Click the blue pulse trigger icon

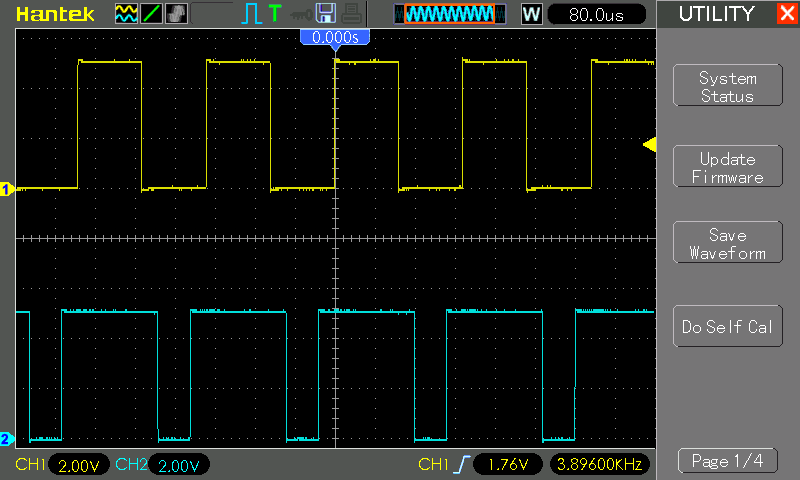tap(251, 14)
